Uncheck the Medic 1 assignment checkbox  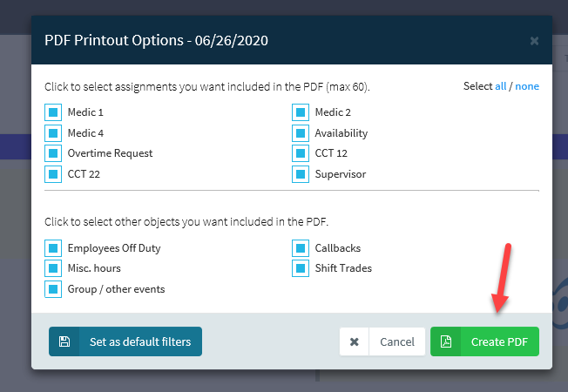coord(53,112)
